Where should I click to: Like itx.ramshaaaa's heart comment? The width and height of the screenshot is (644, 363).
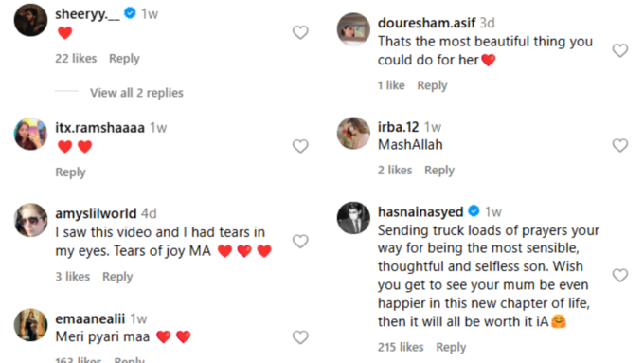[x=300, y=146]
